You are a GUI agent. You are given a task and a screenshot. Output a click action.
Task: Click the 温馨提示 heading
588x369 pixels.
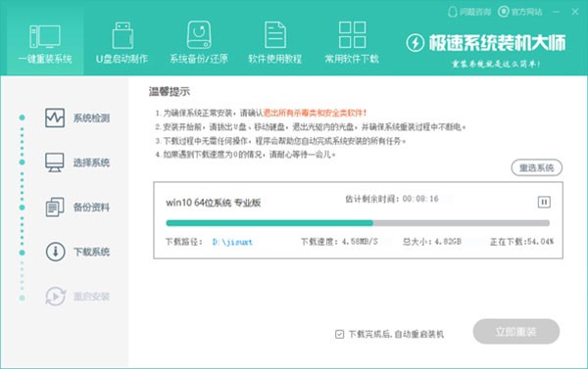pyautogui.click(x=170, y=91)
